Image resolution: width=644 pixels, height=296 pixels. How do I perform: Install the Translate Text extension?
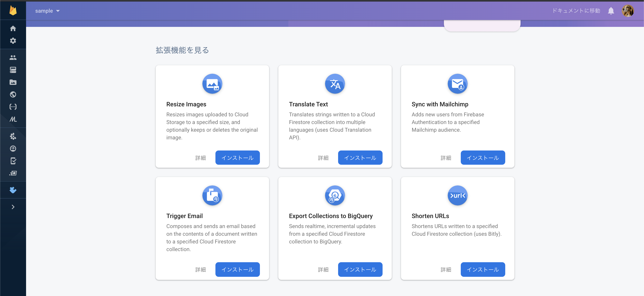pyautogui.click(x=360, y=158)
